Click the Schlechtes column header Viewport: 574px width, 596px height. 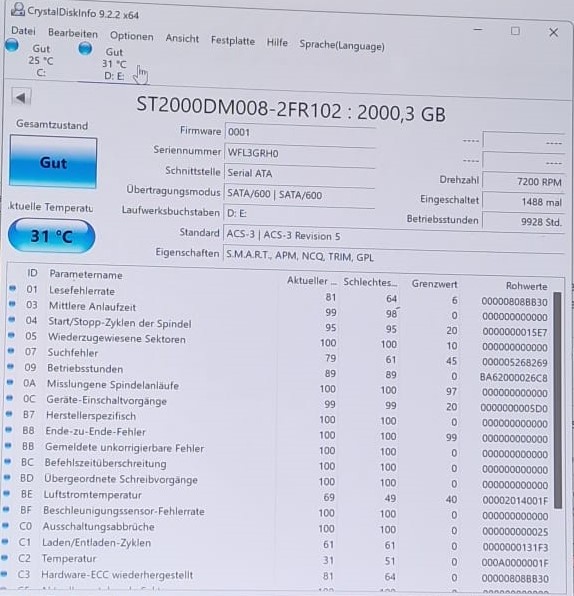click(x=370, y=282)
